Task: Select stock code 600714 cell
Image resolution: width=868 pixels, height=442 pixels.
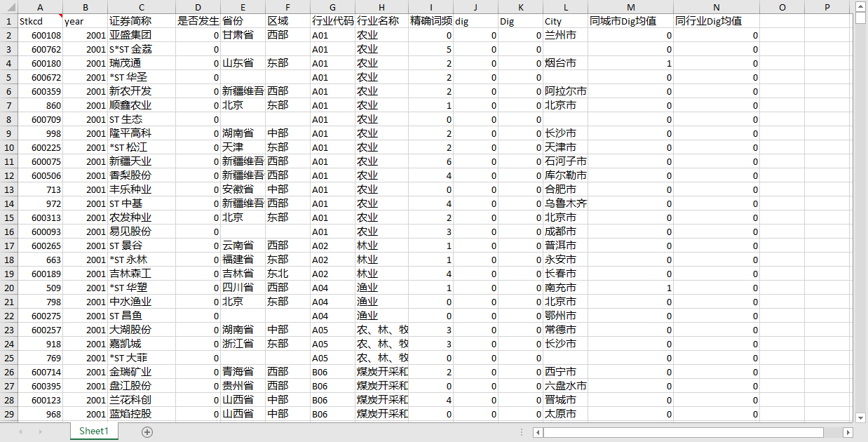Action: tap(40, 372)
